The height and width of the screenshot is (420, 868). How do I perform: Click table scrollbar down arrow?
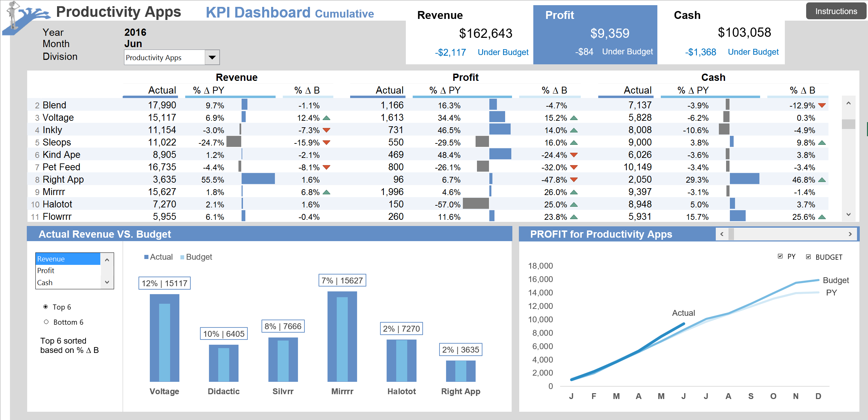coord(848,215)
